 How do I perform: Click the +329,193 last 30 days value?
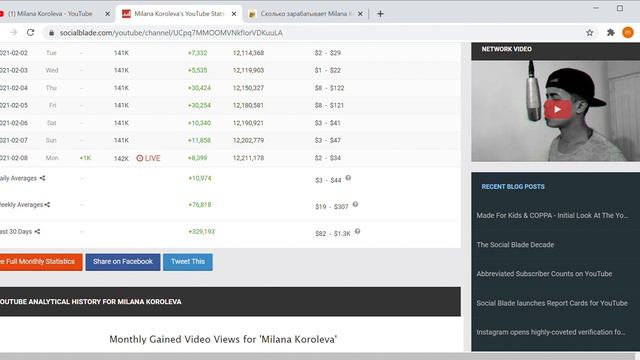pyautogui.click(x=201, y=231)
